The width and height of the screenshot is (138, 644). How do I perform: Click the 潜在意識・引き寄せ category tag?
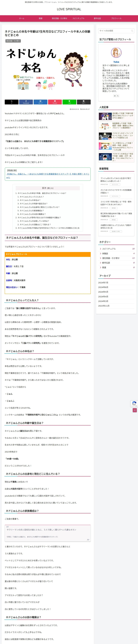point(13,41)
